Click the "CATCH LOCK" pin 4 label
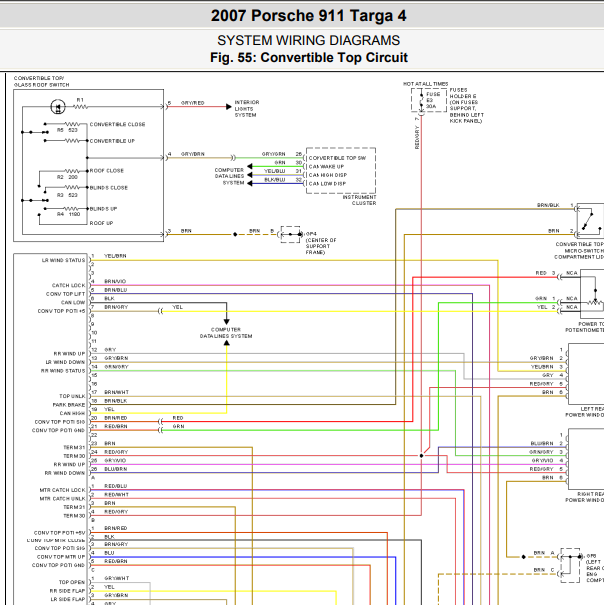The image size is (604, 605). 68,285
